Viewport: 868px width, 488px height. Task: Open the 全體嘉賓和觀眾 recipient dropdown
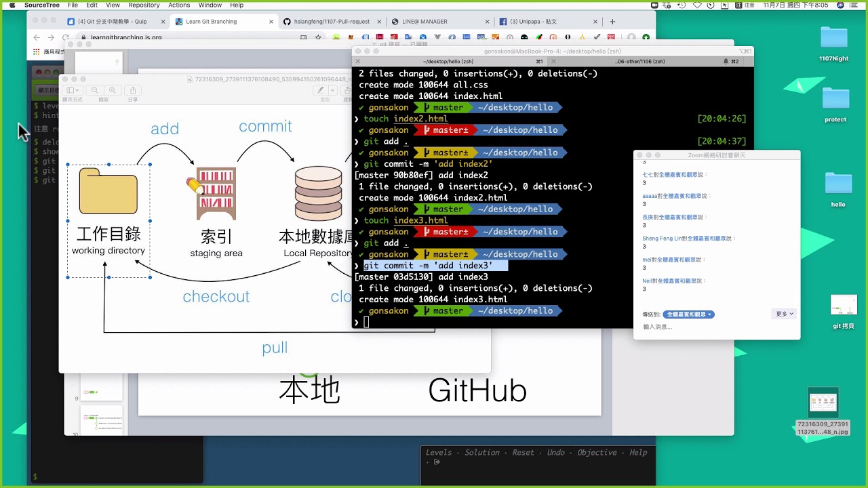pyautogui.click(x=689, y=314)
